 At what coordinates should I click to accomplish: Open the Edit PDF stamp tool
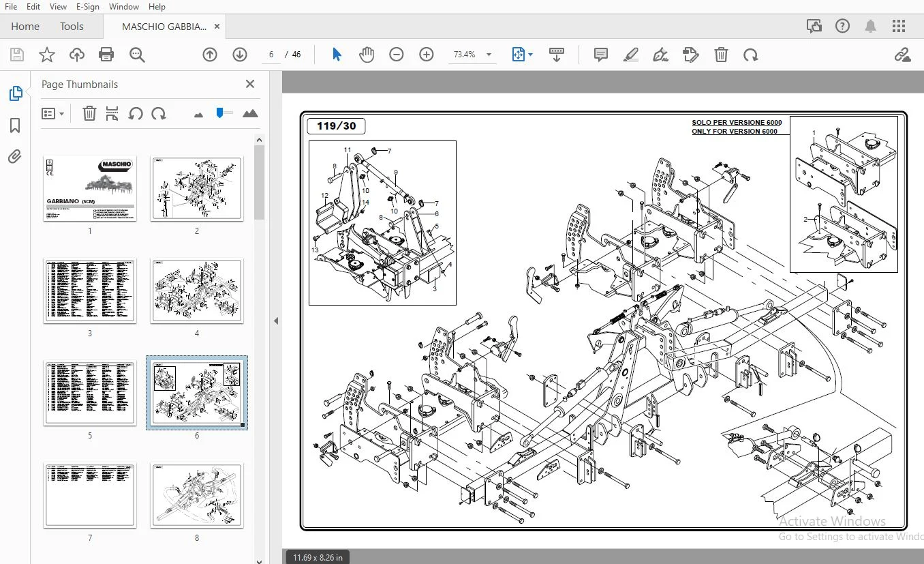coord(691,55)
